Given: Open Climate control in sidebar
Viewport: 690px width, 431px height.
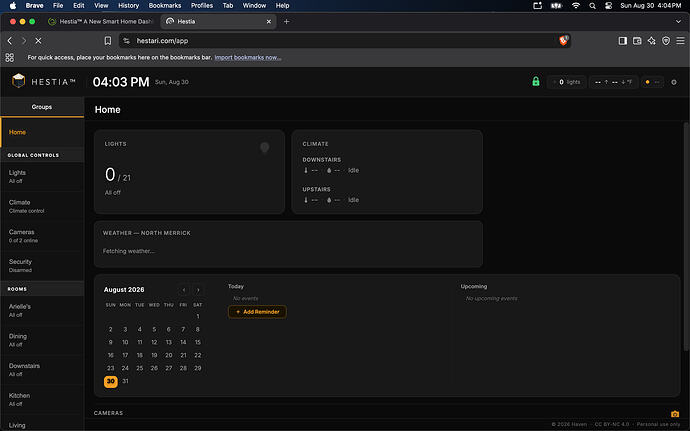Looking at the screenshot, I should (42, 206).
